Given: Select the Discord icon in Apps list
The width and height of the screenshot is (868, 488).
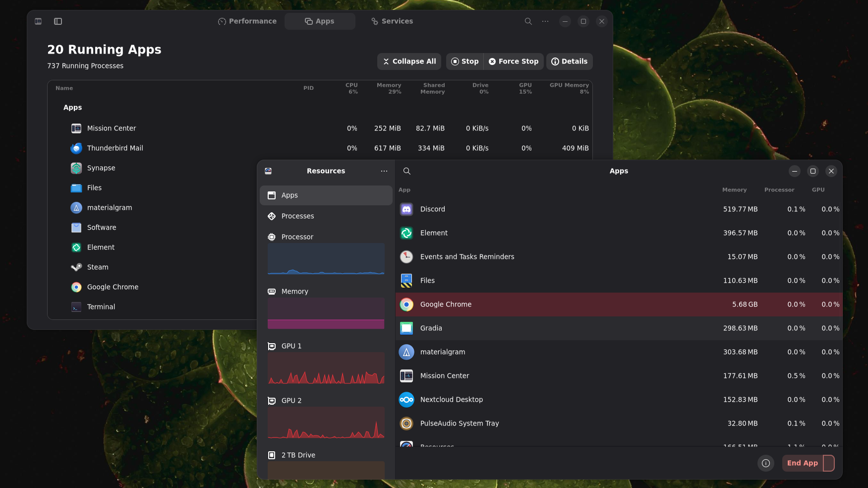Looking at the screenshot, I should click(x=406, y=209).
